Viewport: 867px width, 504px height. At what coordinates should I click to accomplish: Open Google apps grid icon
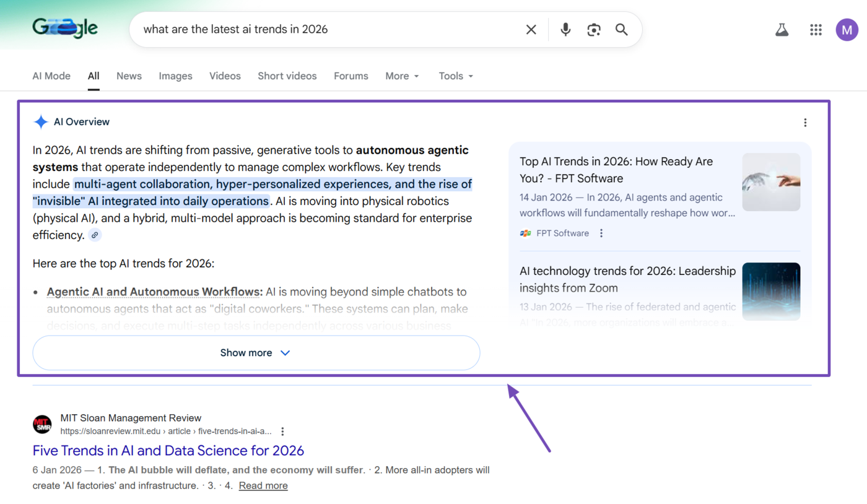816,30
